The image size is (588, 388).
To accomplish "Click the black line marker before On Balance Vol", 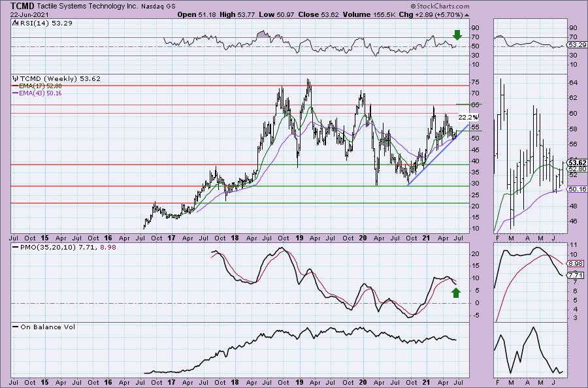I will [x=16, y=327].
